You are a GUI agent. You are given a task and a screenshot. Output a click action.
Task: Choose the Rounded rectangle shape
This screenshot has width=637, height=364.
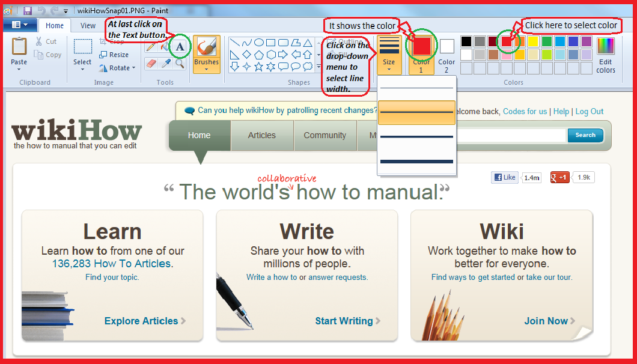click(x=283, y=43)
